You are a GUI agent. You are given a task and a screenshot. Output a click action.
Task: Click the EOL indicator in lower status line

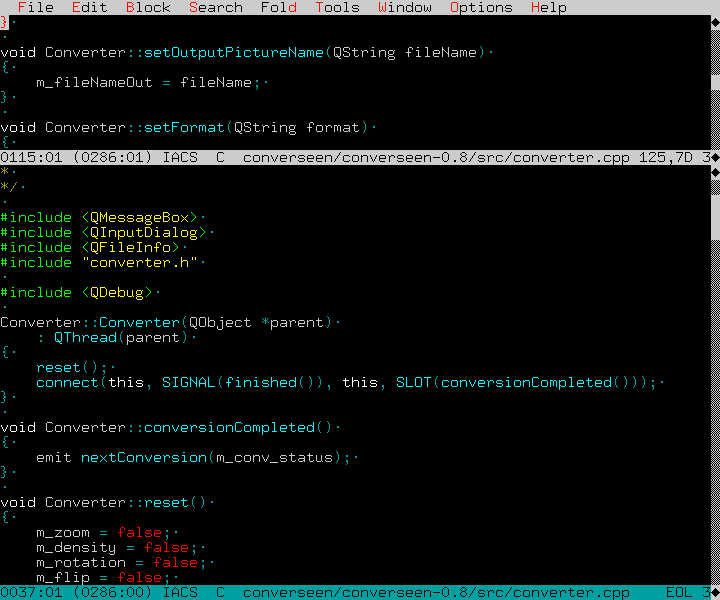(x=679, y=593)
